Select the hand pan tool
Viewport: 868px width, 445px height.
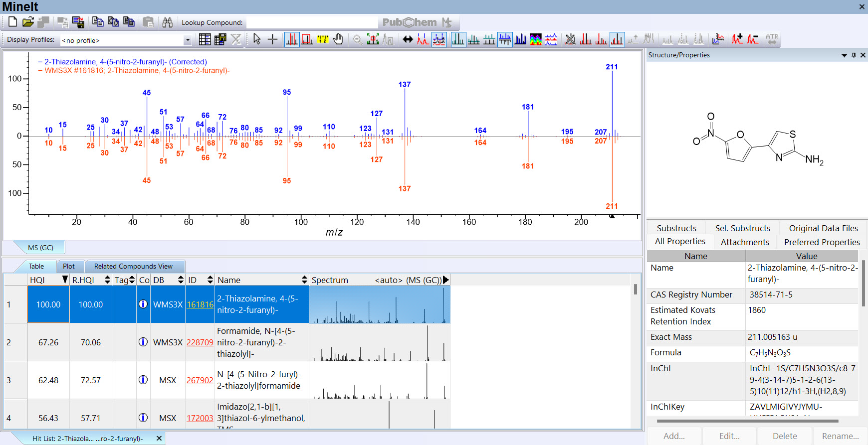point(338,39)
